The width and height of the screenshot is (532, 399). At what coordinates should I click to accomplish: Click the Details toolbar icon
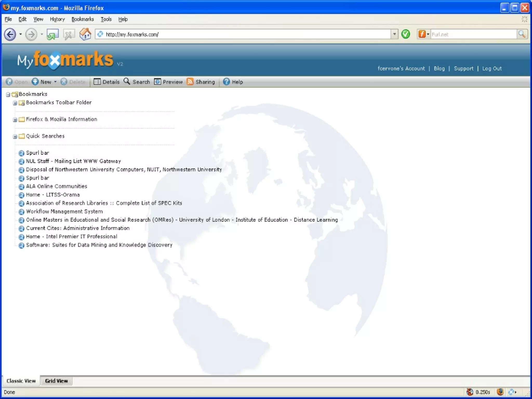click(x=97, y=82)
